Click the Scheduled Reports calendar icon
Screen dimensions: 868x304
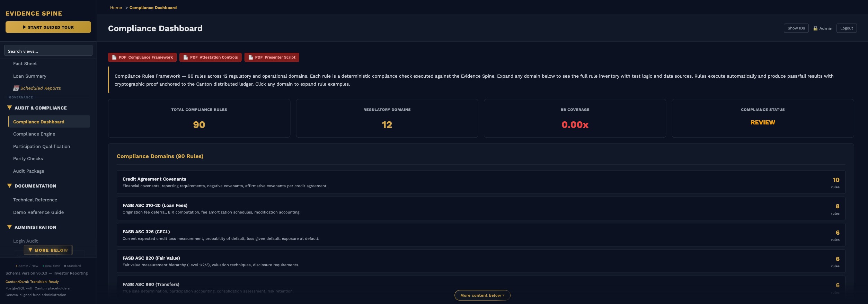coord(16,88)
